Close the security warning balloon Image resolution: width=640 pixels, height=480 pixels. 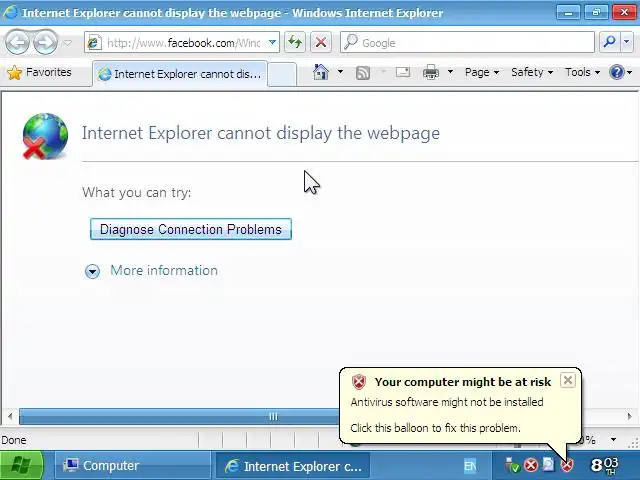tap(567, 380)
